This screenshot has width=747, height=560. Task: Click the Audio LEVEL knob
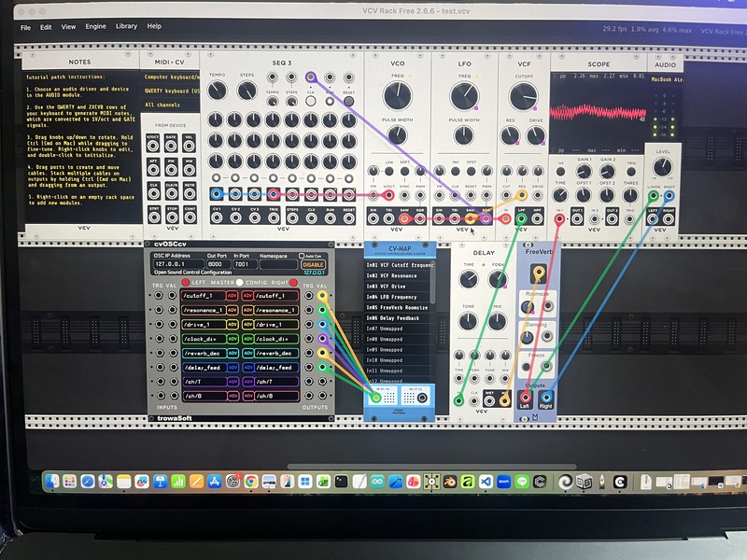coord(662,167)
